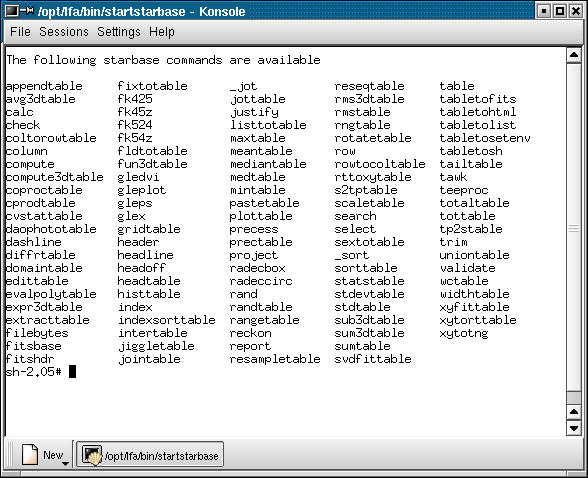This screenshot has width=588, height=478.
Task: Toggle the sticky pin icon in titlebar
Action: coord(27,10)
